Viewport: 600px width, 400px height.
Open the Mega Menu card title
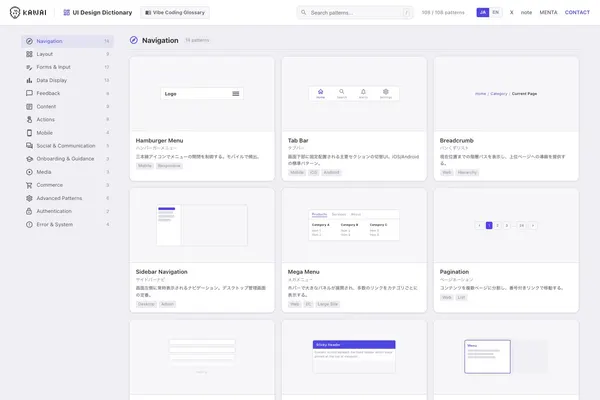coord(303,272)
